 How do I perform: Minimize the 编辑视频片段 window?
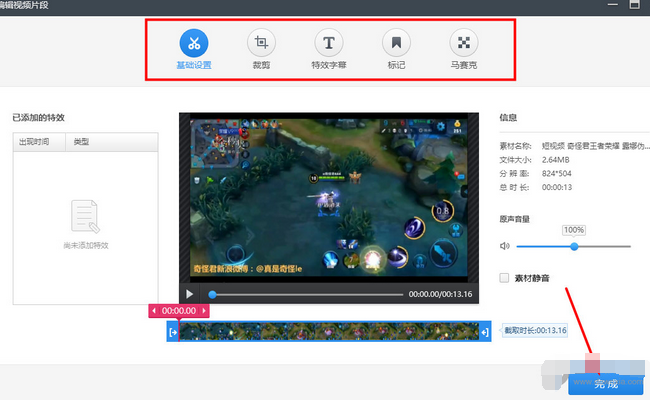tap(613, 5)
